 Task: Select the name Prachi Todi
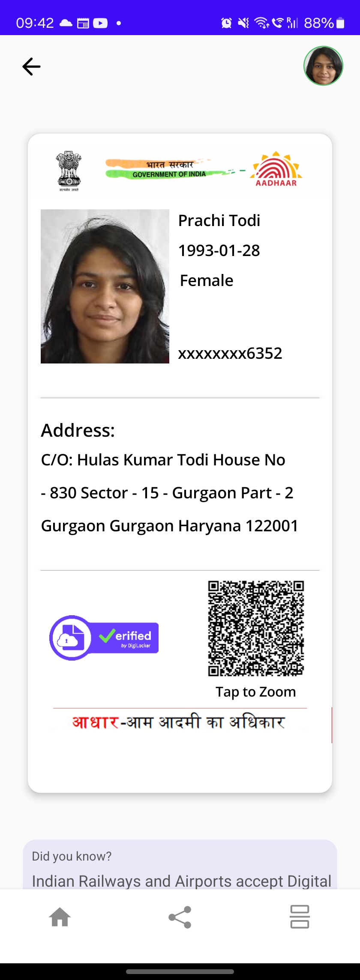tap(219, 220)
